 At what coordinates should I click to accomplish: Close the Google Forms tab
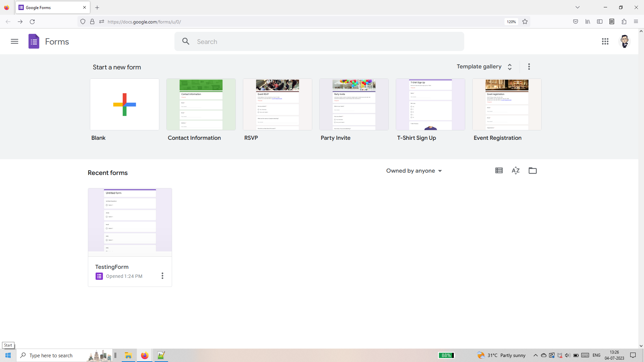click(x=85, y=7)
